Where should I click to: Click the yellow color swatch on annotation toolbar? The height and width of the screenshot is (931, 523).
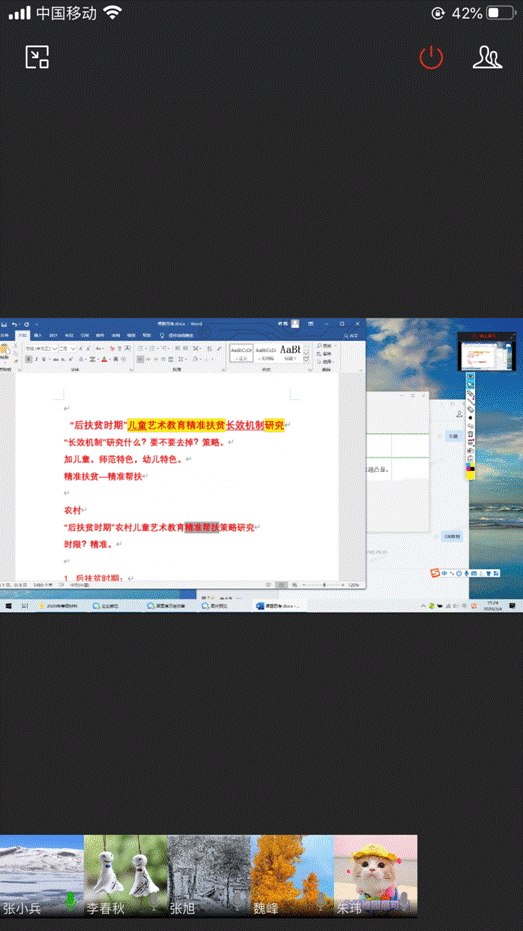click(x=470, y=476)
